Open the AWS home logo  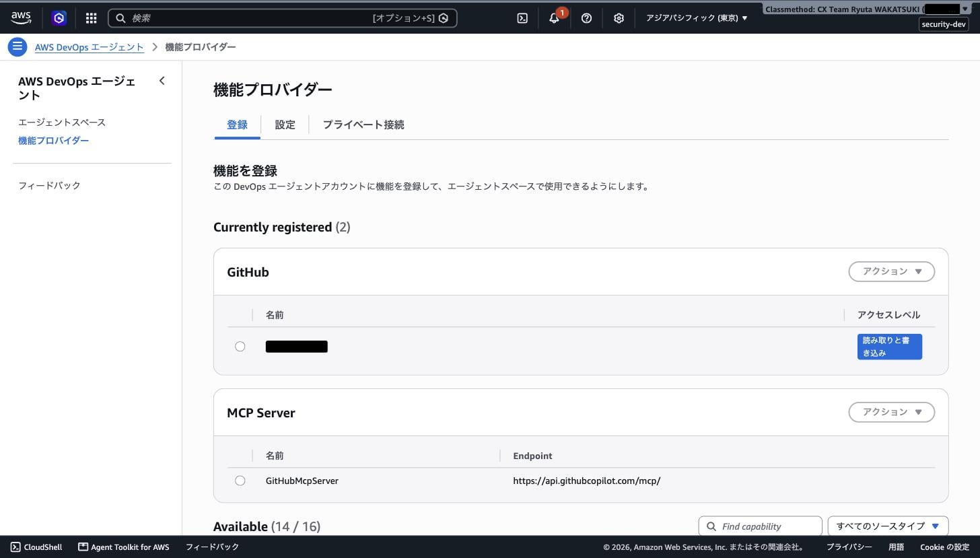[21, 18]
